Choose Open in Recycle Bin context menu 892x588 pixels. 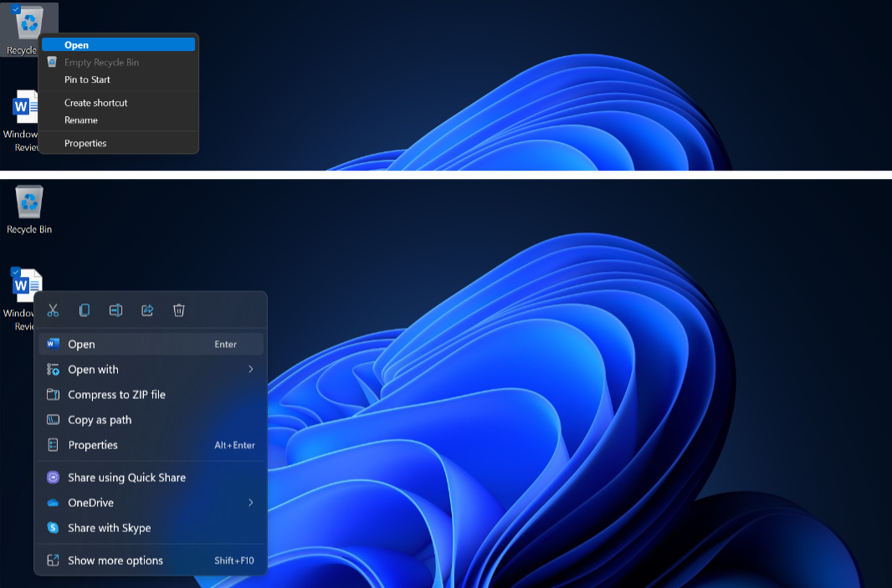pos(118,44)
